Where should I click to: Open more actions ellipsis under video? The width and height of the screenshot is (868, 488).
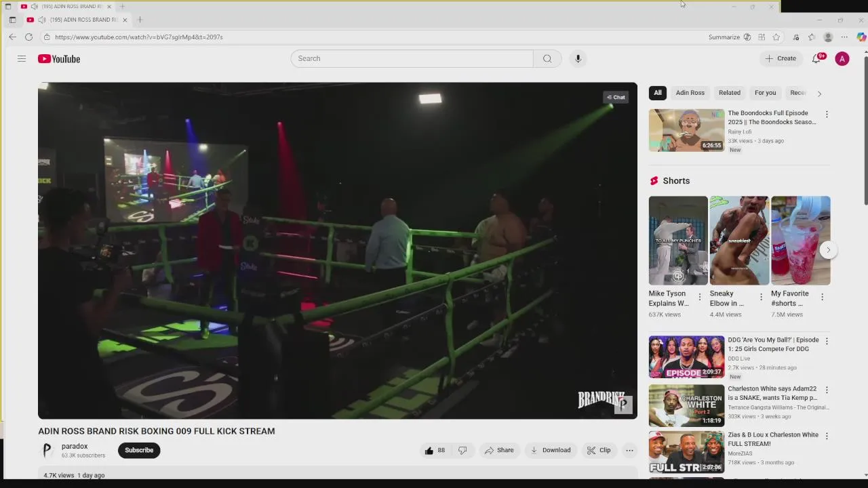[x=629, y=450]
